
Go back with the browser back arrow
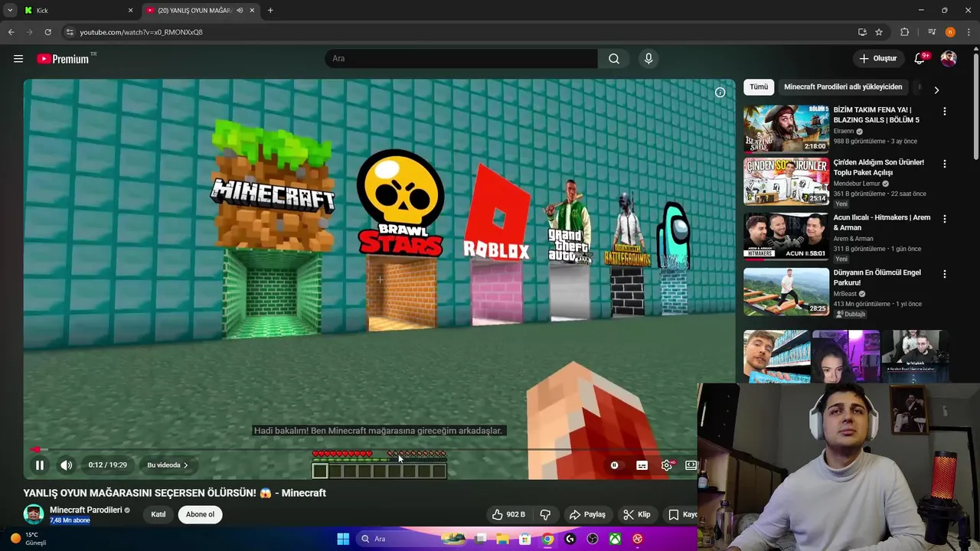[x=11, y=32]
